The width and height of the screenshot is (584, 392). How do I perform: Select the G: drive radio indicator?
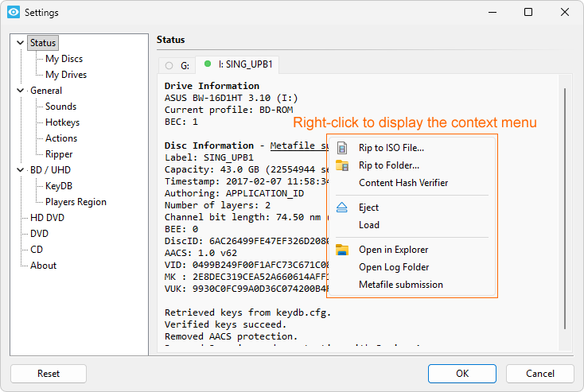169,65
